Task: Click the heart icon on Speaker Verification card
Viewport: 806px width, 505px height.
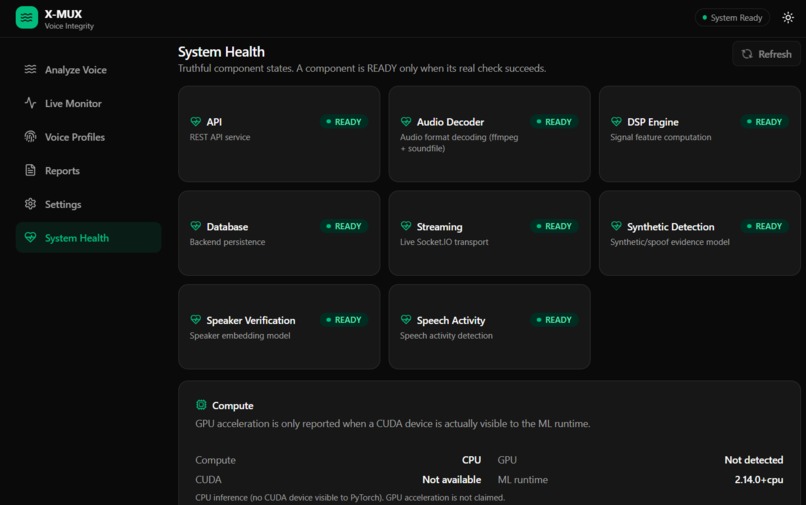Action: coord(195,320)
